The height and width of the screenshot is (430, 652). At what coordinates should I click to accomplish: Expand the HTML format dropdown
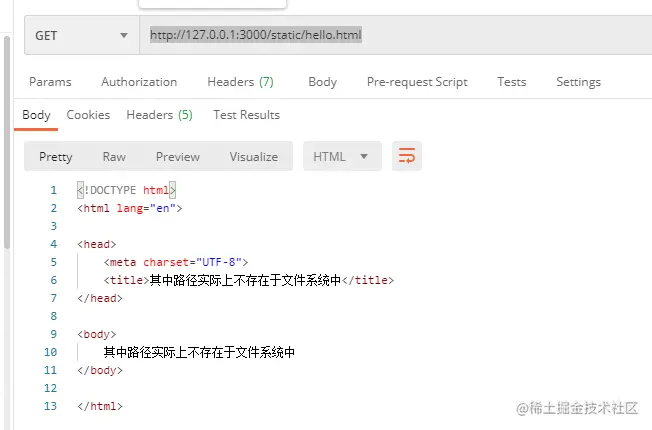click(342, 156)
